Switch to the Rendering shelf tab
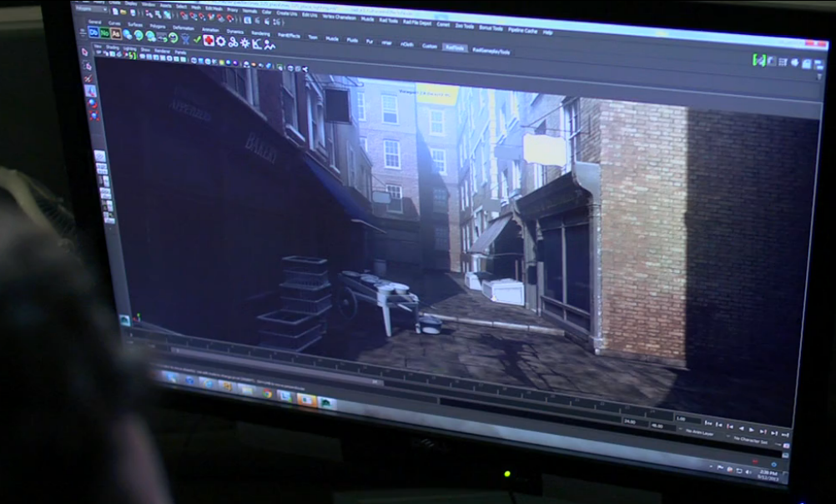The width and height of the screenshot is (836, 504). click(260, 33)
